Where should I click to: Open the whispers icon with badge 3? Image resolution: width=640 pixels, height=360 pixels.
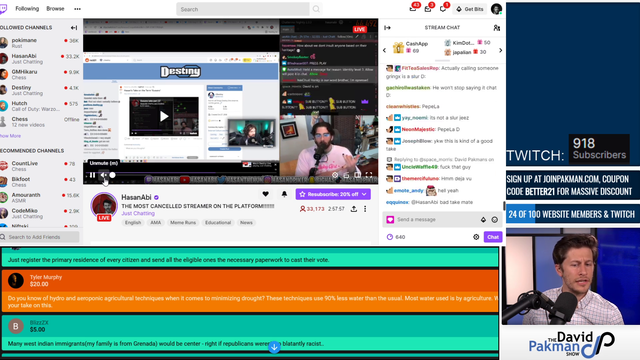pyautogui.click(x=428, y=9)
